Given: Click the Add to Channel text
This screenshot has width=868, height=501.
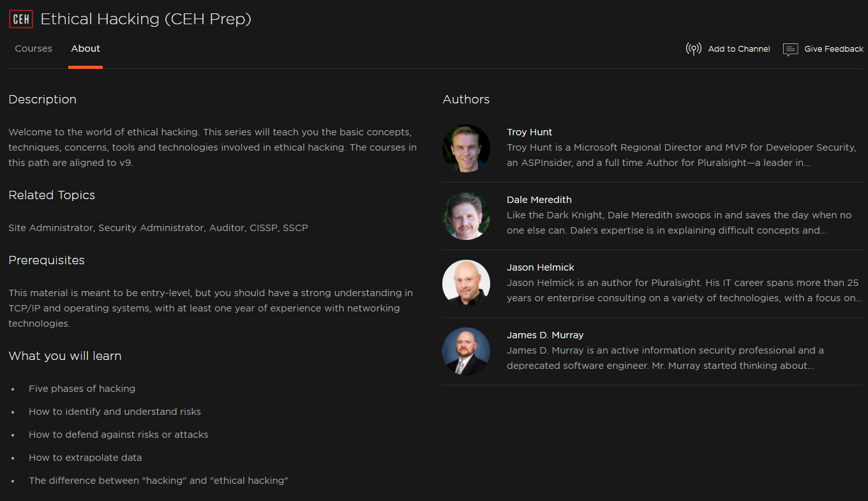Looking at the screenshot, I should coord(739,49).
